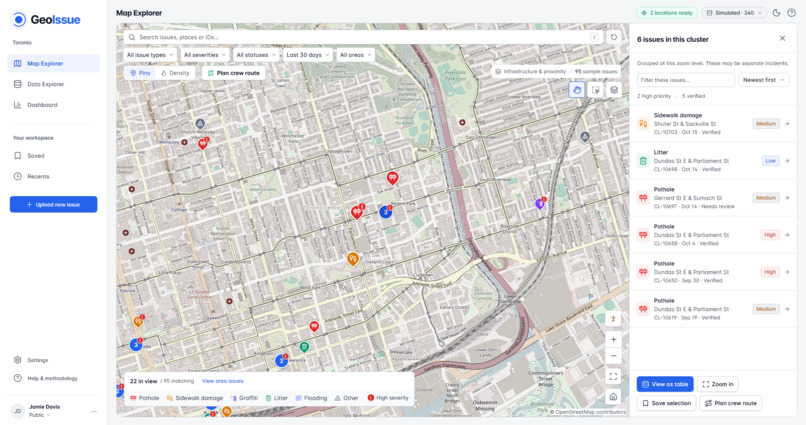
Task: Open arrow for Sidewalk damage CL-10703
Action: (787, 124)
